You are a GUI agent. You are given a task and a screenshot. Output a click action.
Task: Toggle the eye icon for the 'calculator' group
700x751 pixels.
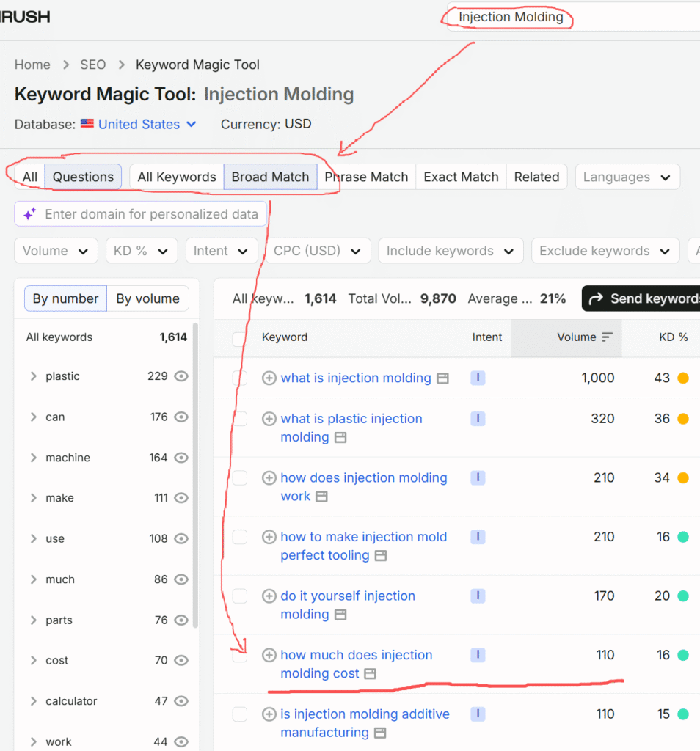click(181, 700)
